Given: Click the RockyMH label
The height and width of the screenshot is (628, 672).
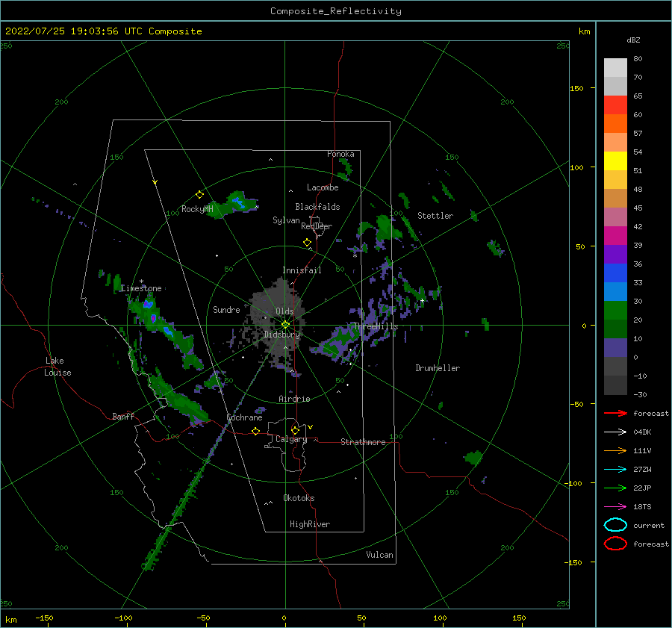Looking at the screenshot, I should [x=197, y=209].
